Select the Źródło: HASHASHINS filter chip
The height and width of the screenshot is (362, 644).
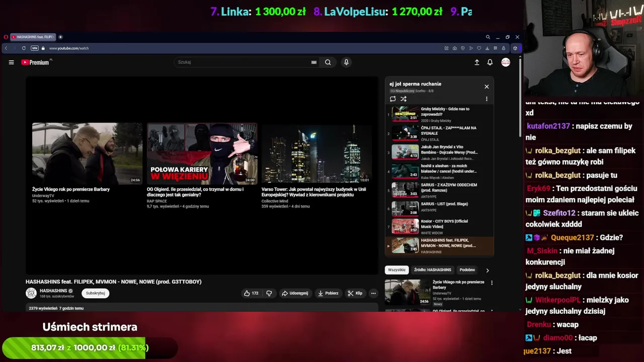click(x=433, y=270)
